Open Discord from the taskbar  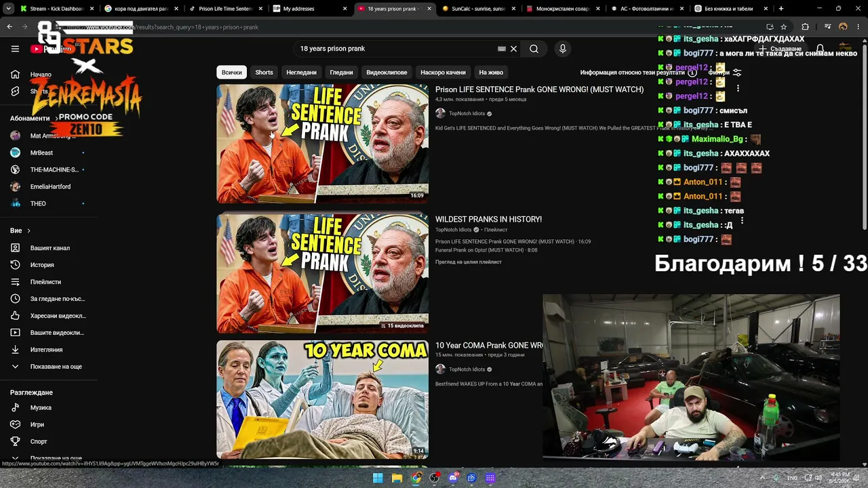453,478
